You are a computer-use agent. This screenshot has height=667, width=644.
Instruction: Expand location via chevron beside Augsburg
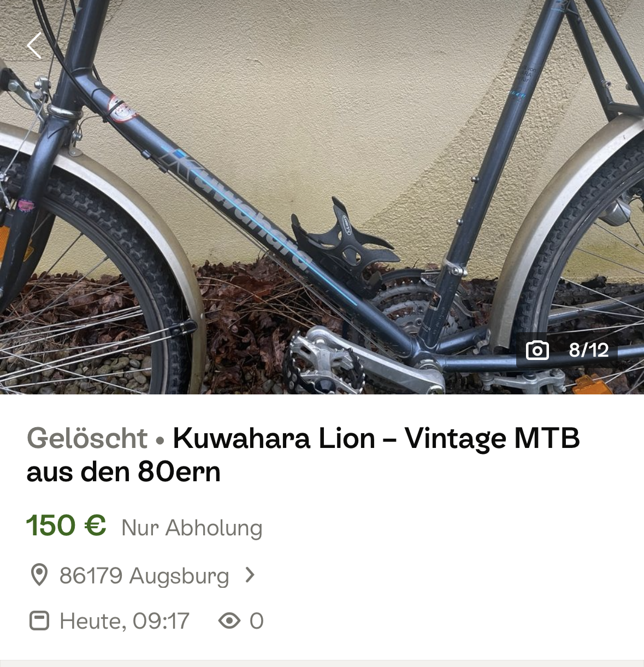250,575
